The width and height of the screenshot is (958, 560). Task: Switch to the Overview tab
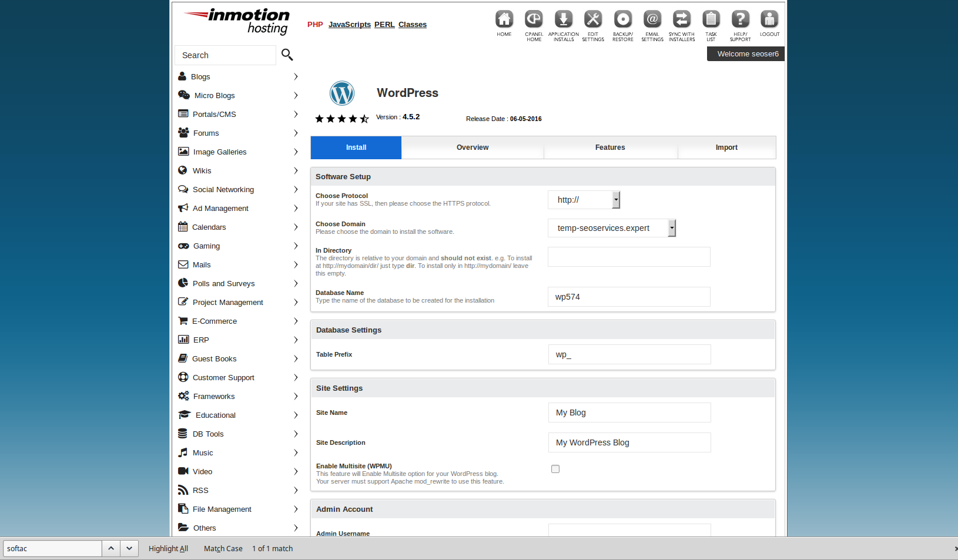[x=473, y=147]
